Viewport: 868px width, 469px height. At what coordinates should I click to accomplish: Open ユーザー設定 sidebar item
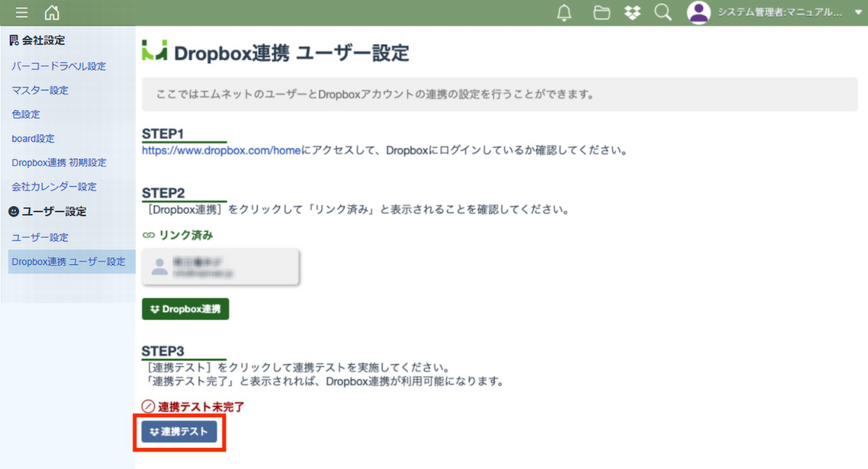pos(40,237)
